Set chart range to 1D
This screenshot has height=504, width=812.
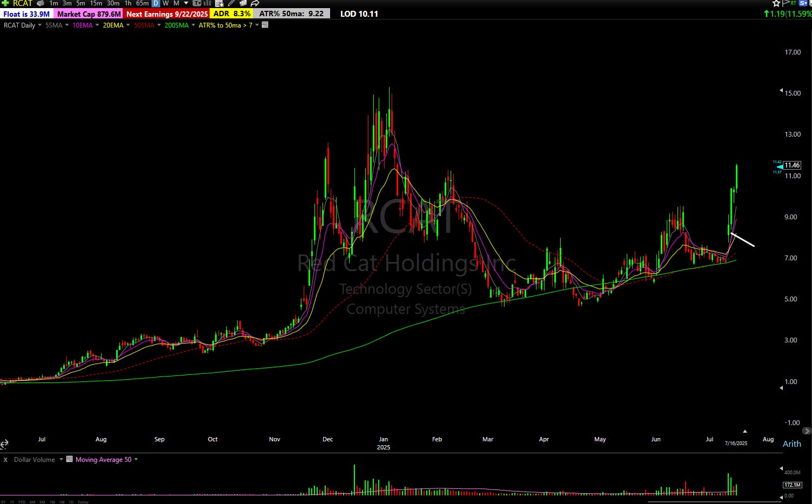pyautogui.click(x=71, y=502)
